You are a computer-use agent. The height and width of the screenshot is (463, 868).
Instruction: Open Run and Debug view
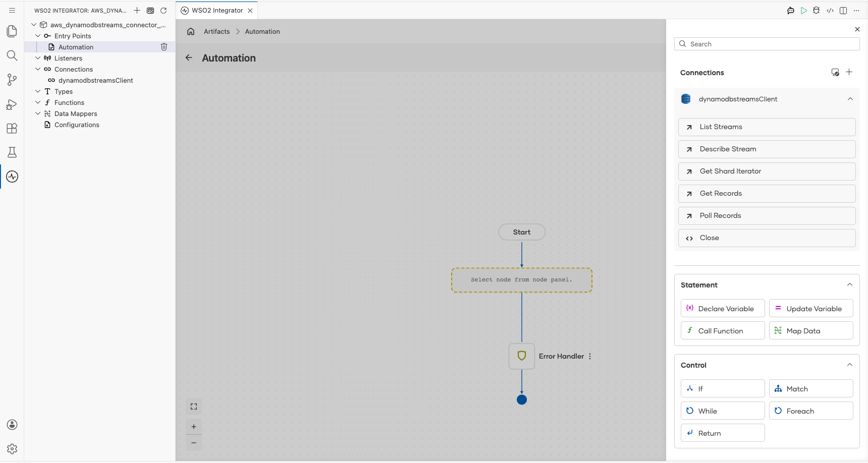12,104
